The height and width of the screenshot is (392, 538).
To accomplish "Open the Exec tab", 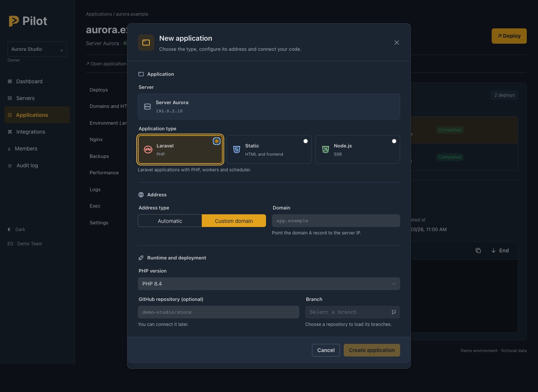I will point(95,206).
